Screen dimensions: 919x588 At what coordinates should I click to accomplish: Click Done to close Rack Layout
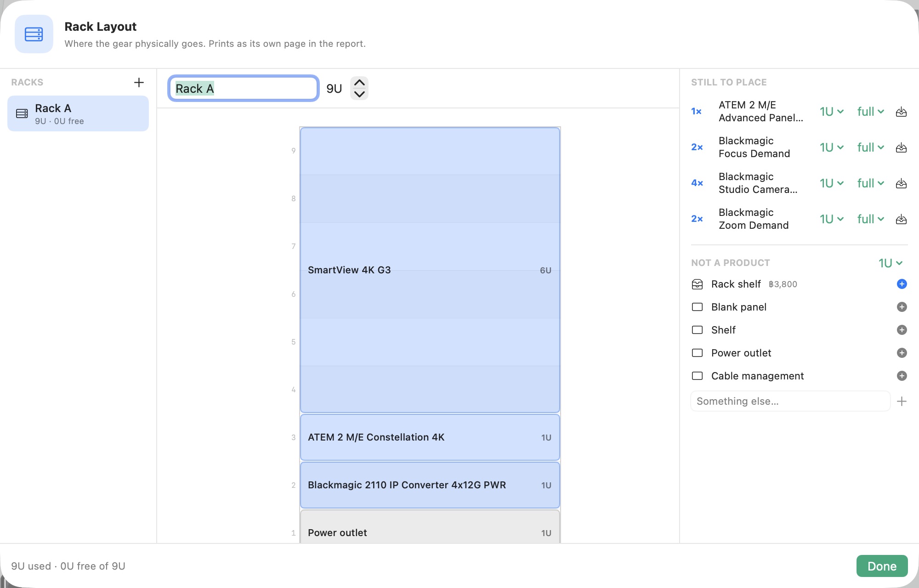click(882, 566)
